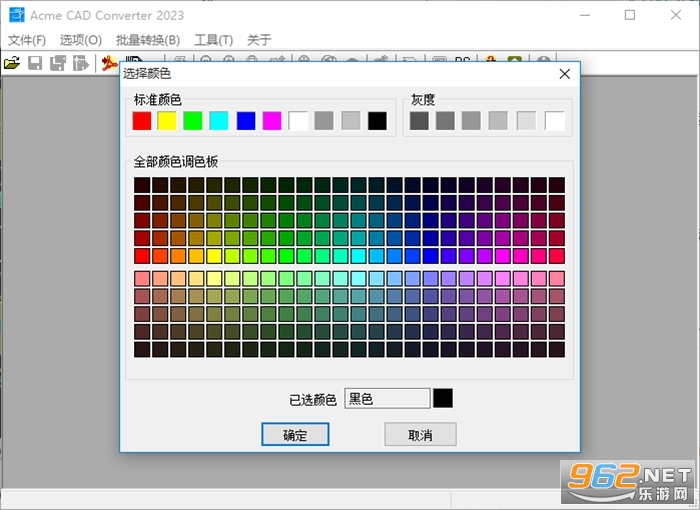
Task: Click the 全部颜色调色板 group label
Action: coord(176,161)
